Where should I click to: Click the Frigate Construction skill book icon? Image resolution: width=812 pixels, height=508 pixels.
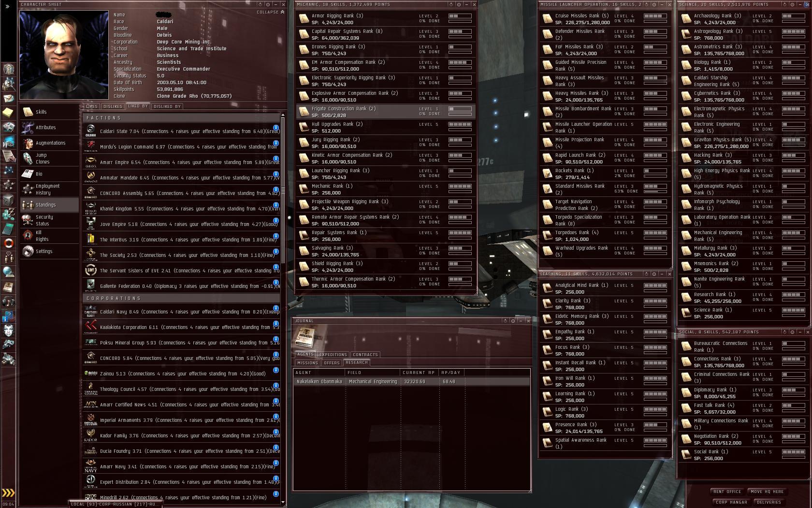click(x=304, y=112)
